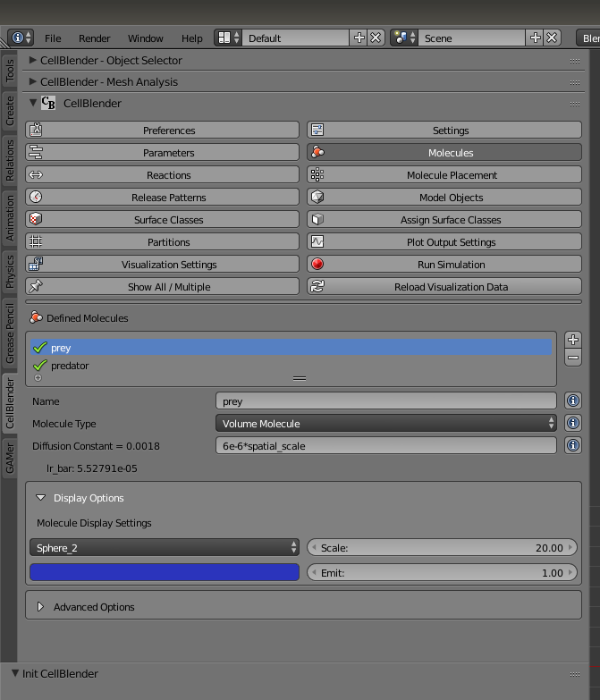The width and height of the screenshot is (600, 700).
Task: Show info for Molecule Type
Action: coord(573,423)
